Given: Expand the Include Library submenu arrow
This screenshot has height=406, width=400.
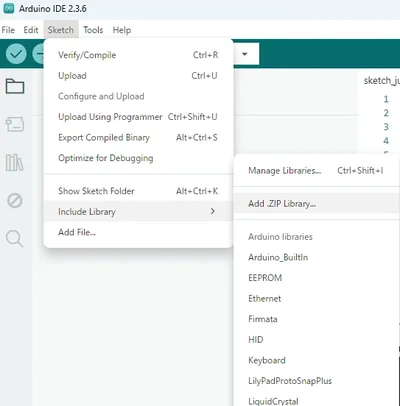Looking at the screenshot, I should [x=213, y=211].
